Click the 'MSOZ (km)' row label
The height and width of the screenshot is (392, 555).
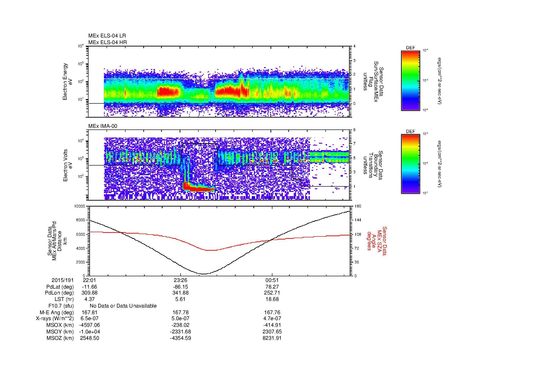[x=60, y=338]
